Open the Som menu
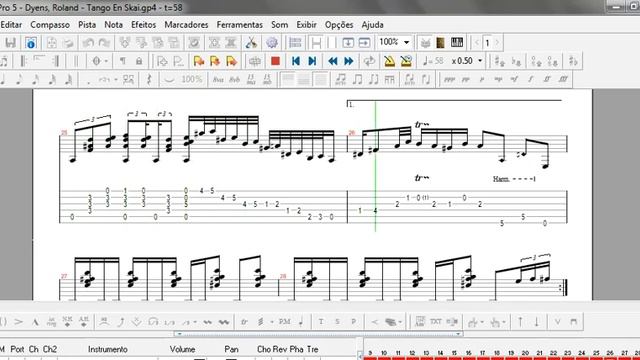 [x=280, y=25]
